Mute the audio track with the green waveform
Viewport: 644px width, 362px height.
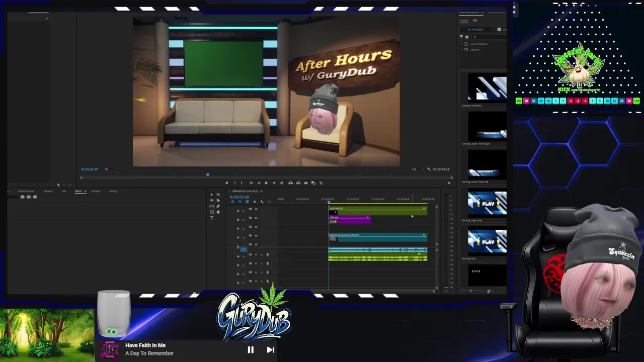tap(256, 254)
